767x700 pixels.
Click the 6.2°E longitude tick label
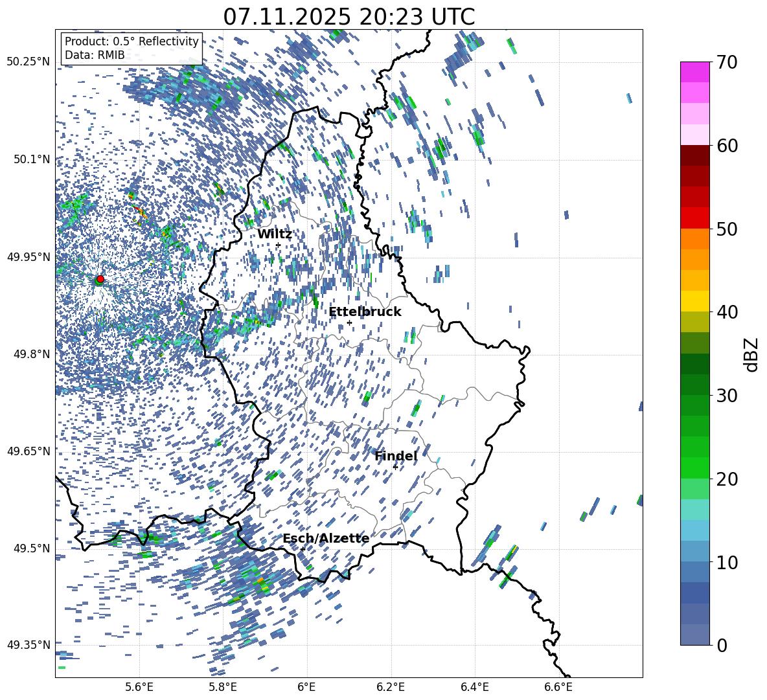click(391, 686)
